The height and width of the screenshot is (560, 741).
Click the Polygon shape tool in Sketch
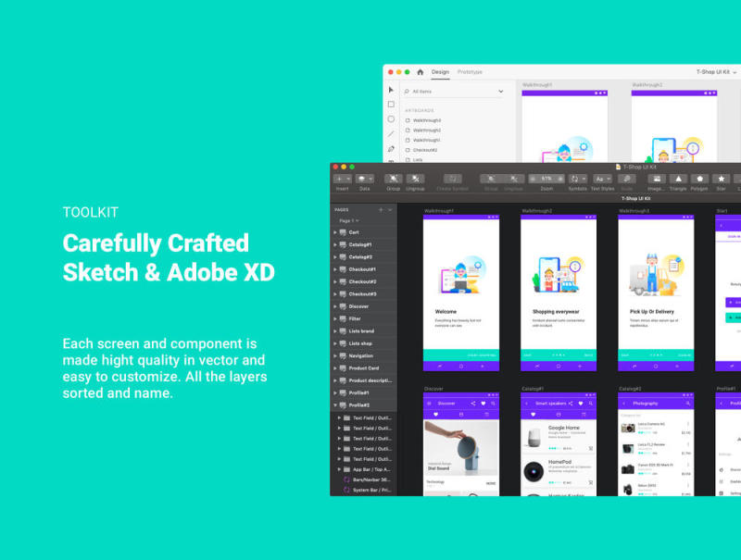[x=699, y=179]
